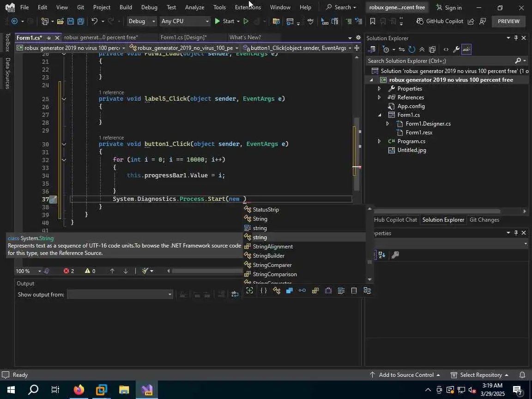Open the Show output from dropdown
The image size is (532, 399).
pos(120,295)
